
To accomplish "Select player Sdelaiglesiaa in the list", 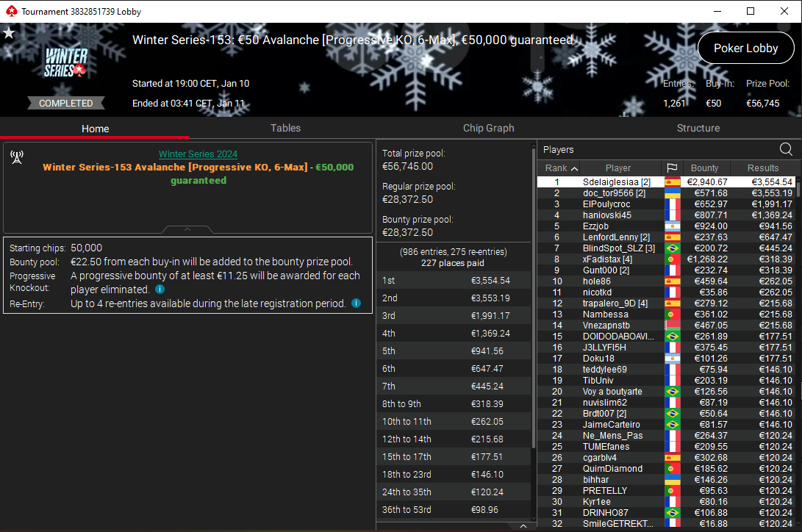I will click(x=667, y=182).
